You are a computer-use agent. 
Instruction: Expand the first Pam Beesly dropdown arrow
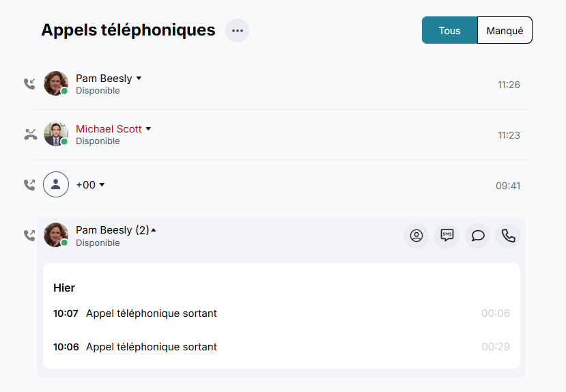tap(139, 79)
